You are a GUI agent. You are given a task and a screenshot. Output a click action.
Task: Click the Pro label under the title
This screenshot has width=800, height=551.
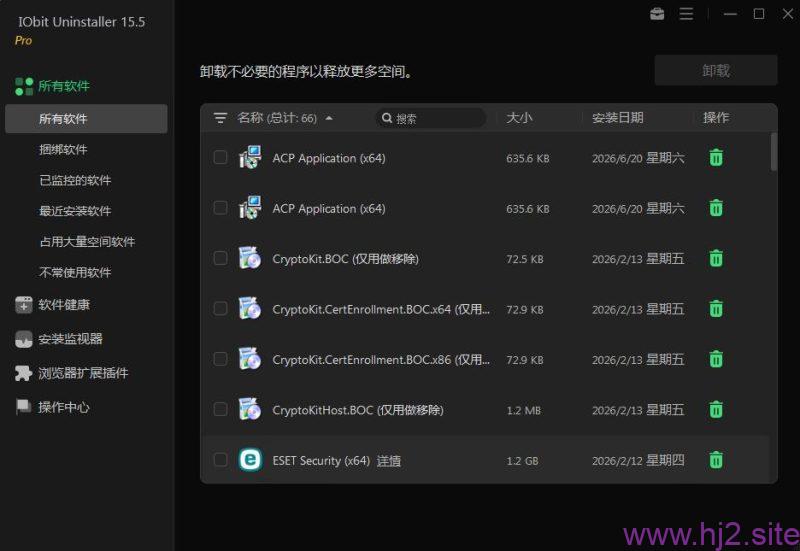pos(23,40)
